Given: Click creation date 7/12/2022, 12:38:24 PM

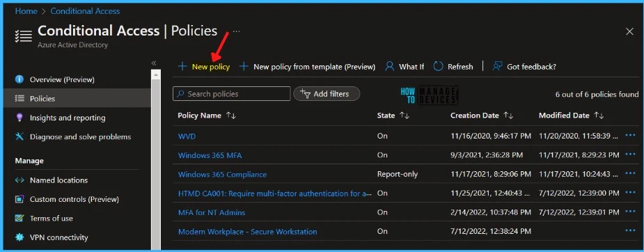Looking at the screenshot, I should coord(490,232).
